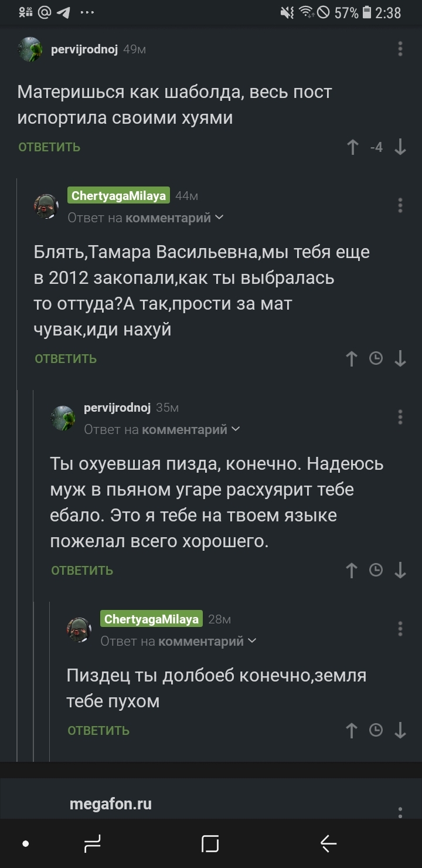This screenshot has width=422, height=868.
Task: Open ChertyagaMilaya profile from 44m comment
Action: tap(118, 196)
